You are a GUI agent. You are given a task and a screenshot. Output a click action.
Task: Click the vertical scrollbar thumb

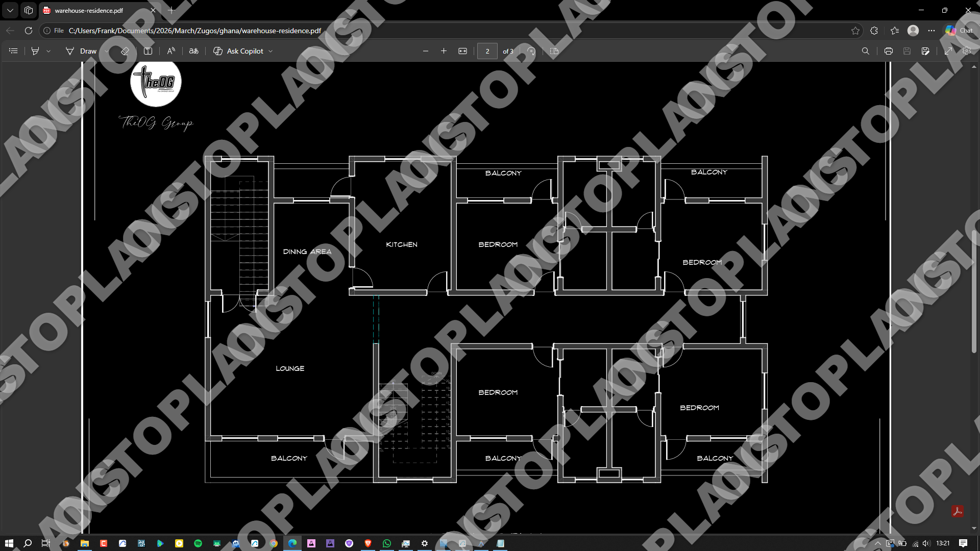tap(974, 291)
